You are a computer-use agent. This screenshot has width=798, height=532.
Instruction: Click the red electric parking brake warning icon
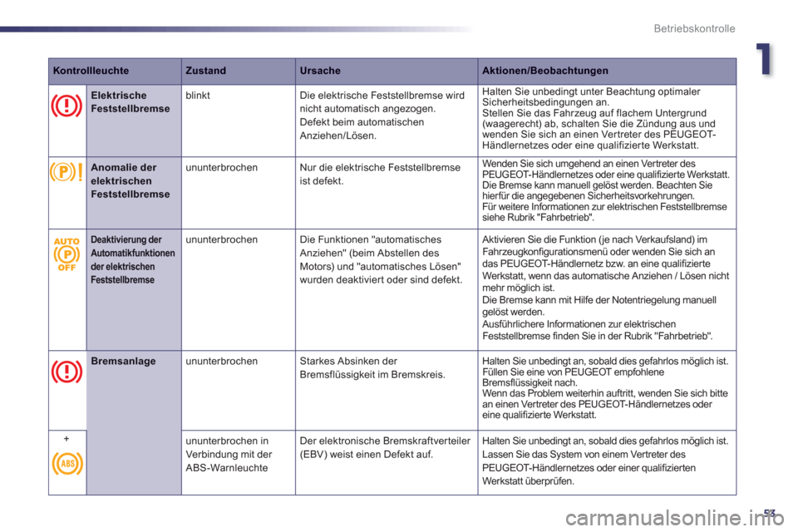click(x=66, y=106)
